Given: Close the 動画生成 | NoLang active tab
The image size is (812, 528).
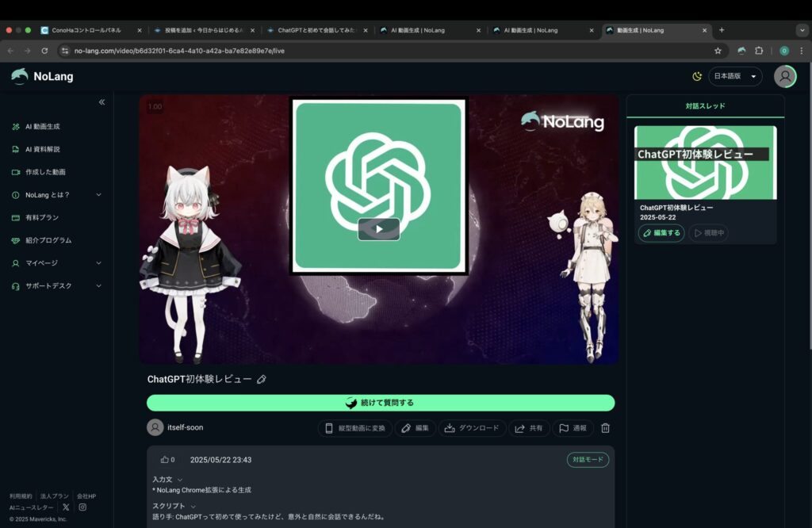Looking at the screenshot, I should (x=704, y=30).
